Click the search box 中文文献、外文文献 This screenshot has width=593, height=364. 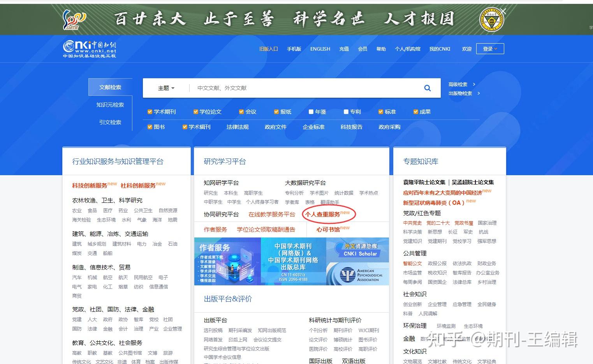(x=304, y=88)
